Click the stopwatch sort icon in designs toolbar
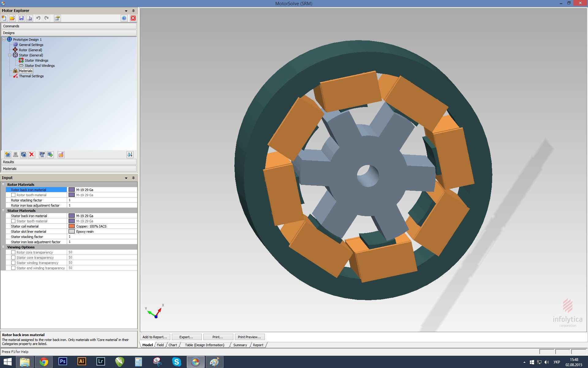This screenshot has width=588, height=368. (130, 155)
